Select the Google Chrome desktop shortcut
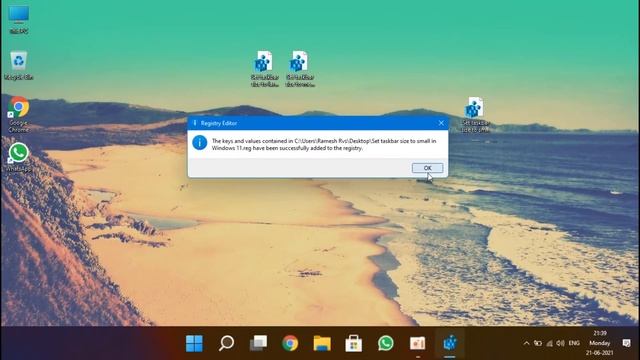The image size is (640, 360). pos(19,115)
